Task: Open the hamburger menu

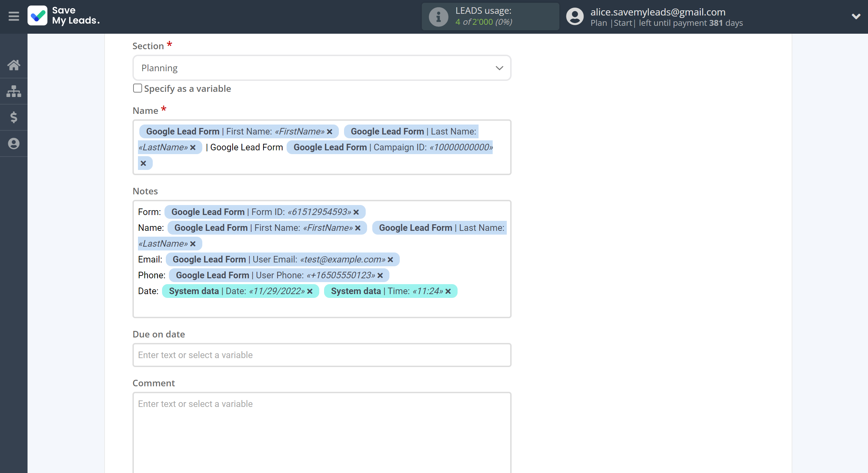Action: pyautogui.click(x=14, y=16)
